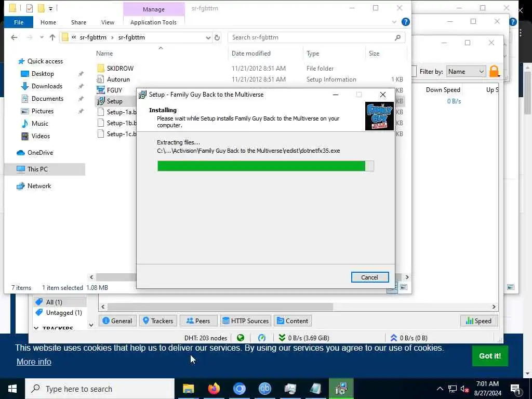Open the General tab in qBittorrent
Screen dimensions: 532x399
pyautogui.click(x=117, y=321)
